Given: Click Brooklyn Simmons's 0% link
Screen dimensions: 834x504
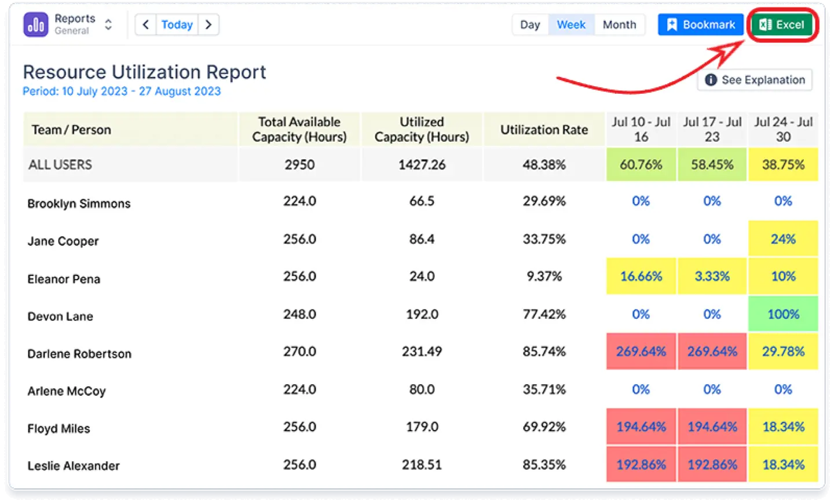Looking at the screenshot, I should click(641, 201).
